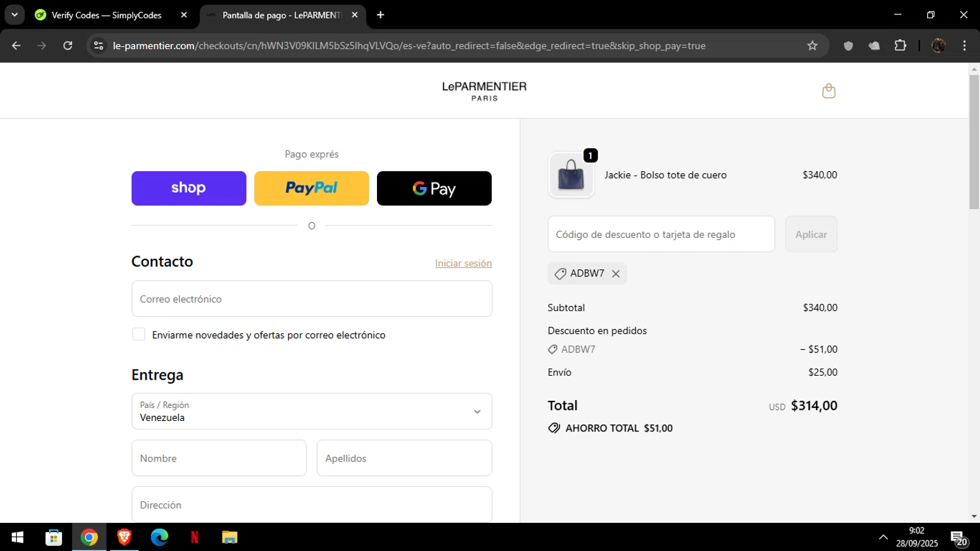
Task: Click the Apellidos input field
Action: click(404, 458)
